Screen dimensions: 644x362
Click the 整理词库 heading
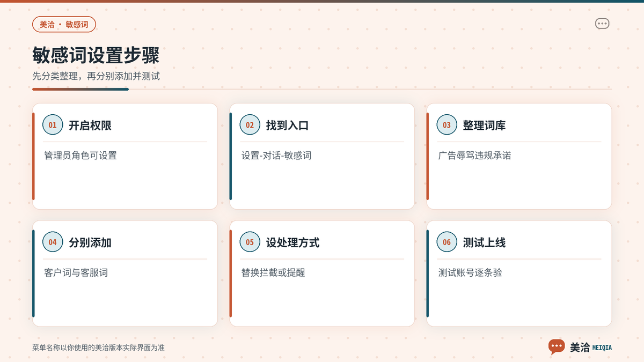[484, 125]
